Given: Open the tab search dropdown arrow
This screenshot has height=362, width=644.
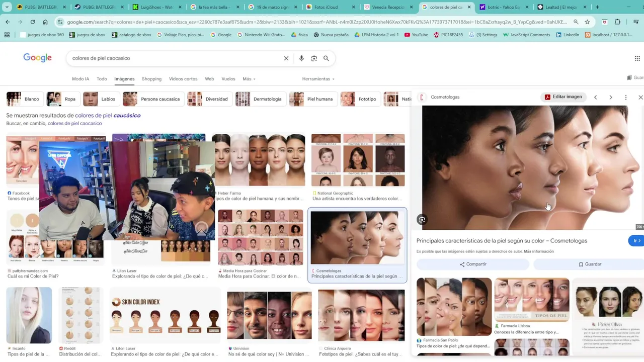Looking at the screenshot, I should point(7,7).
